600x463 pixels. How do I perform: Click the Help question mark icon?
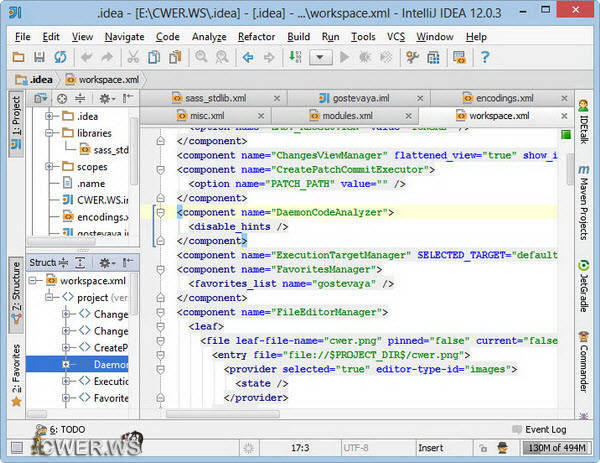coord(485,58)
